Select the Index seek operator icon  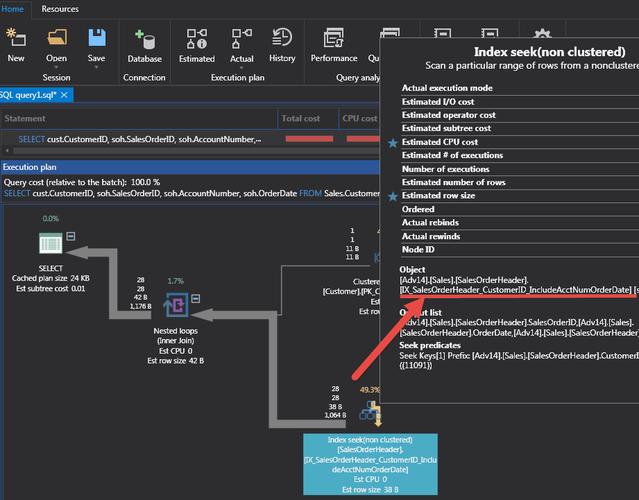pyautogui.click(x=370, y=413)
